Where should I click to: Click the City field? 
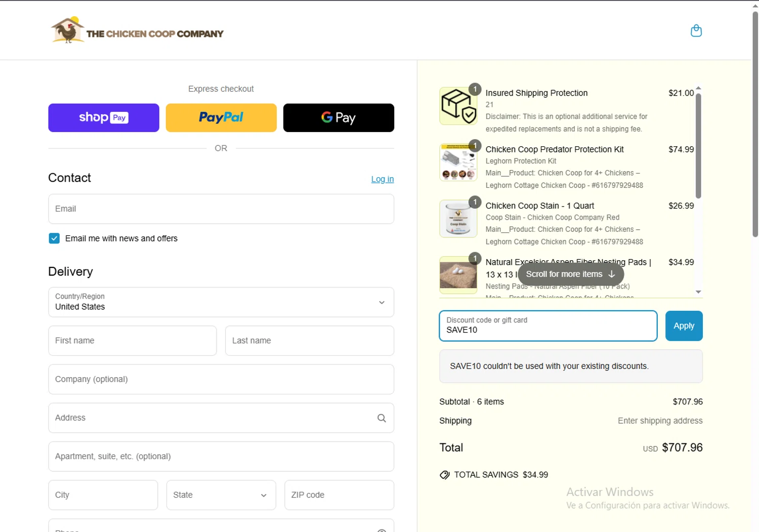click(x=103, y=495)
